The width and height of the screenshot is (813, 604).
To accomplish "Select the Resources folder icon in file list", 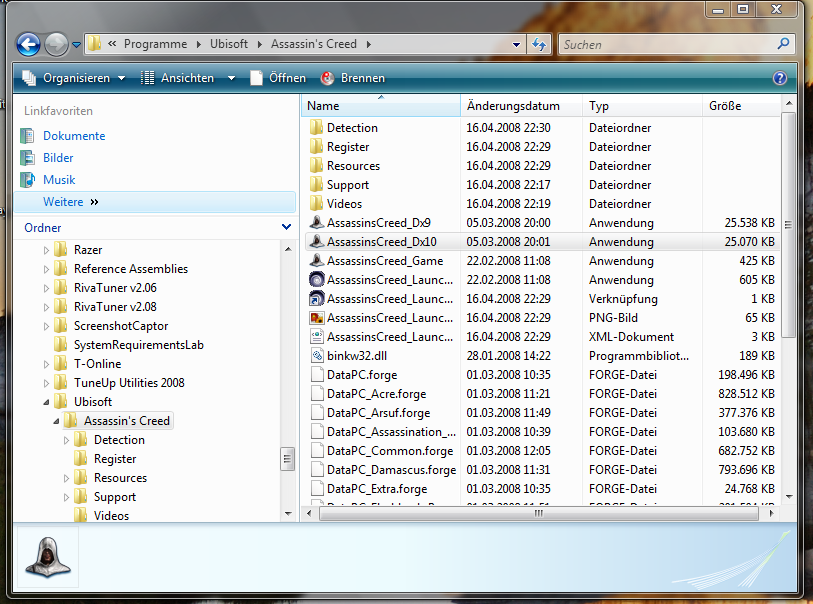I will 316,166.
